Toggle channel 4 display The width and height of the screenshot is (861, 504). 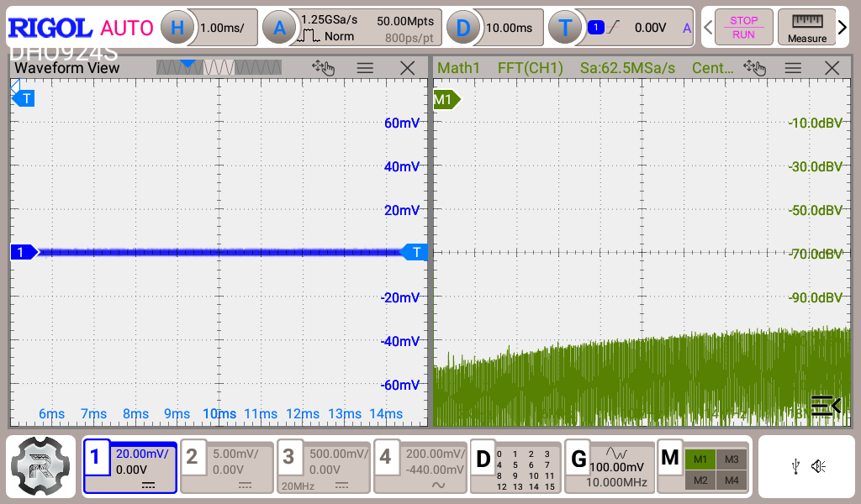coord(419,466)
